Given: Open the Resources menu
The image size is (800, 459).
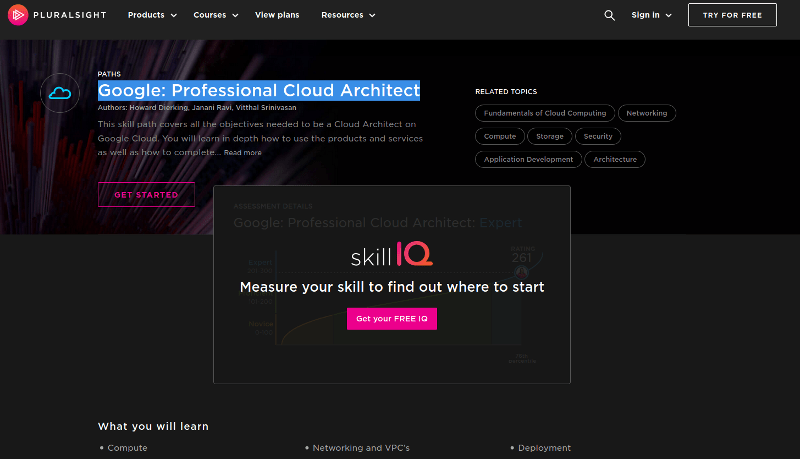Looking at the screenshot, I should click(x=342, y=15).
